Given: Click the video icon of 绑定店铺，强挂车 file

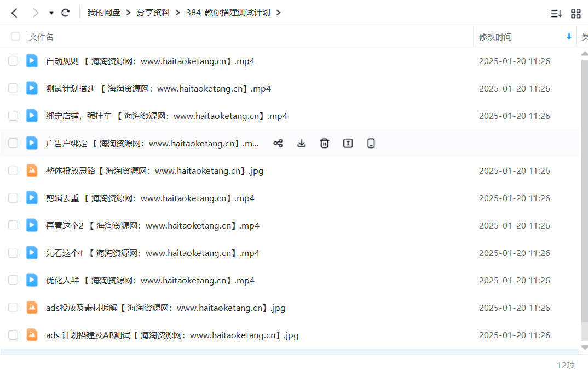Looking at the screenshot, I should 32,116.
